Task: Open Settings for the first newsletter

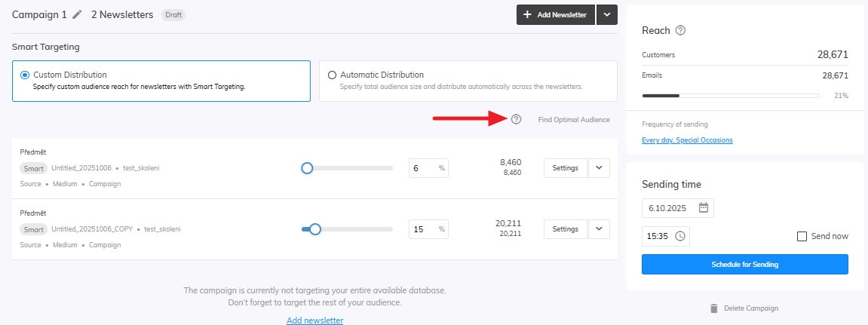Action: coord(565,168)
